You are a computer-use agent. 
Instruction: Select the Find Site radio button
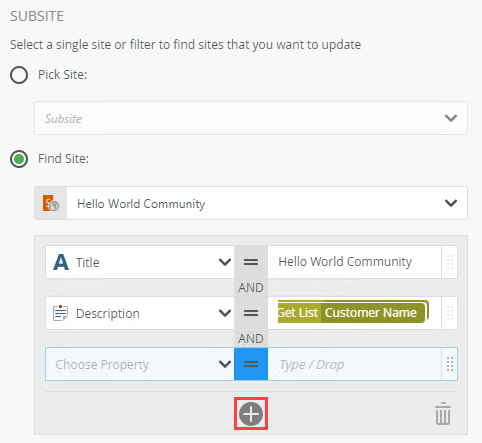pos(19,159)
